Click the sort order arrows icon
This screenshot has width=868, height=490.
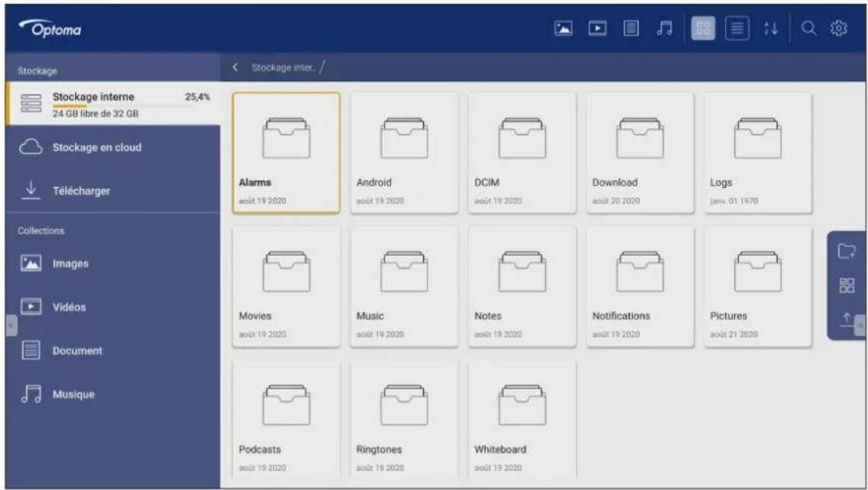(x=771, y=28)
